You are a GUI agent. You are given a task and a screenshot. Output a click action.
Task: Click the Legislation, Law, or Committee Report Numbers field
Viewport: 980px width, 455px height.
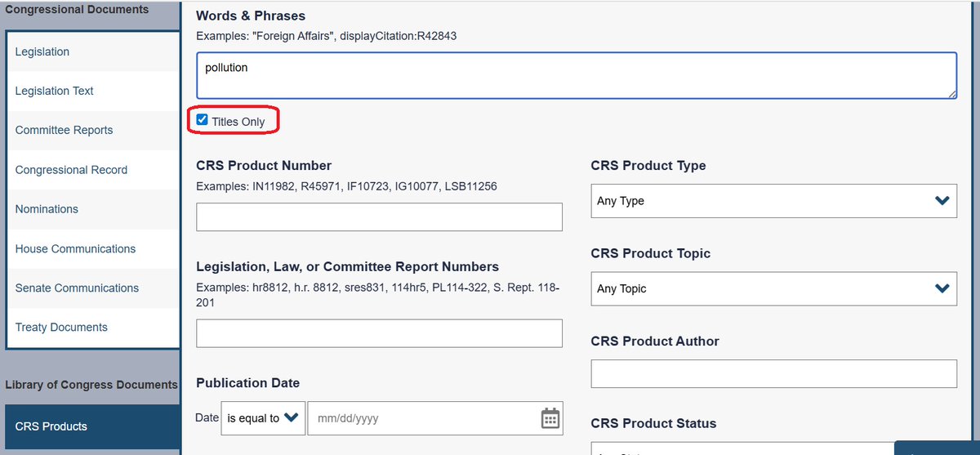point(379,333)
